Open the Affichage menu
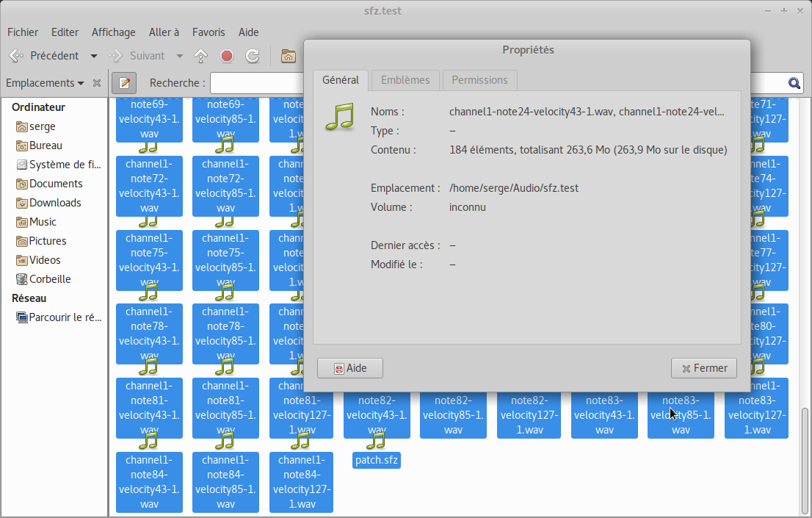 [113, 32]
